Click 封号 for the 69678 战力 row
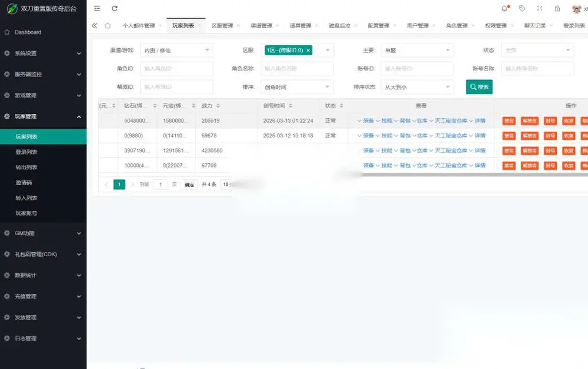 550,136
